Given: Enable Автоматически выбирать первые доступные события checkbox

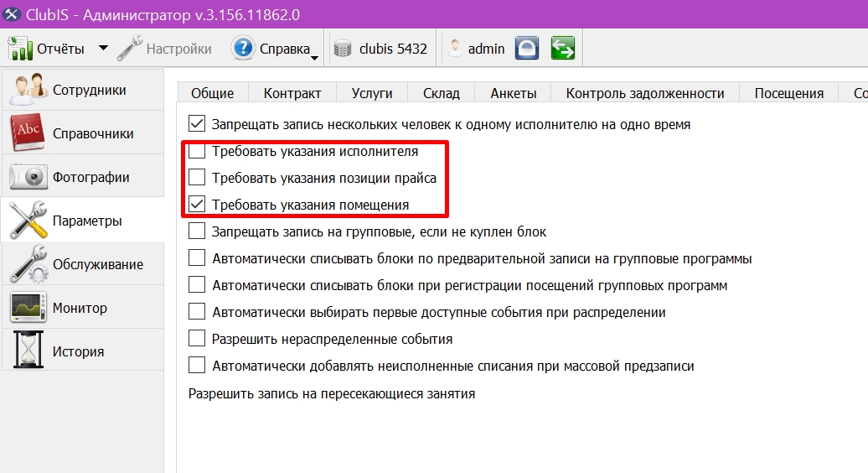Looking at the screenshot, I should [197, 311].
